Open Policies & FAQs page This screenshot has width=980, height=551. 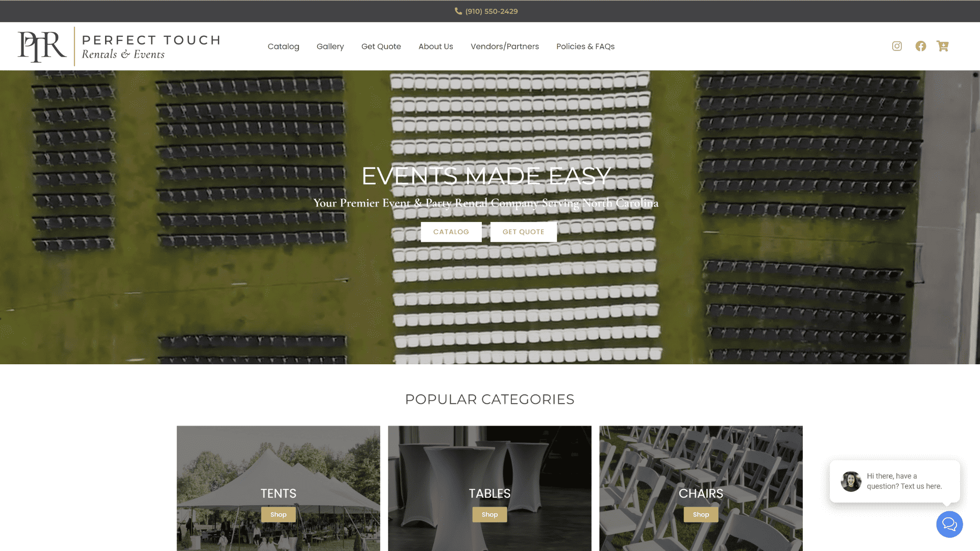pos(585,46)
